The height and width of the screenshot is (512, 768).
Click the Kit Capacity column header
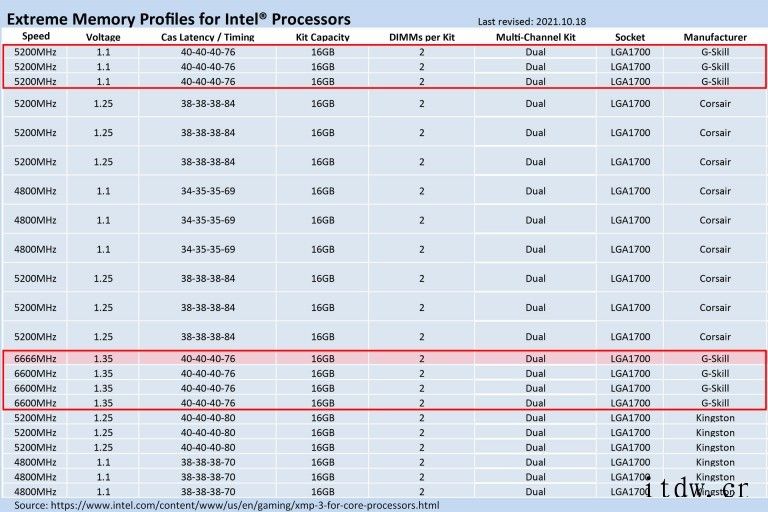coord(322,37)
